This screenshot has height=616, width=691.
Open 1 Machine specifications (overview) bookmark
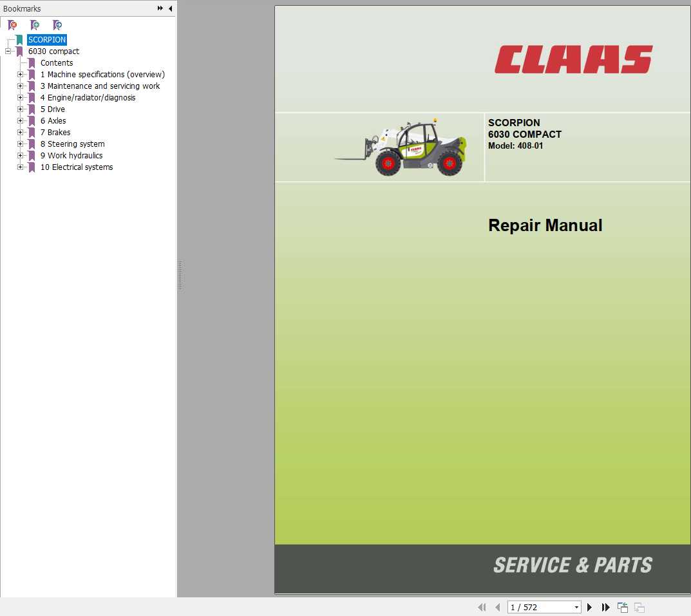102,75
